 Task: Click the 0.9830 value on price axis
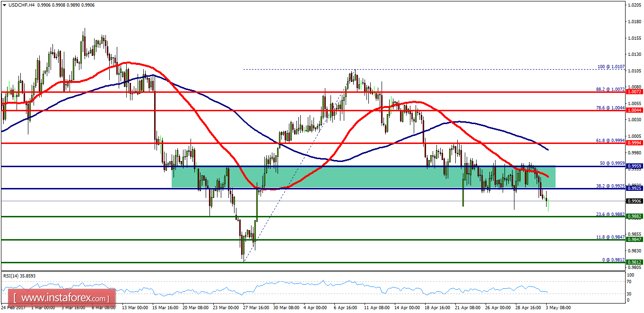pyautogui.click(x=634, y=251)
